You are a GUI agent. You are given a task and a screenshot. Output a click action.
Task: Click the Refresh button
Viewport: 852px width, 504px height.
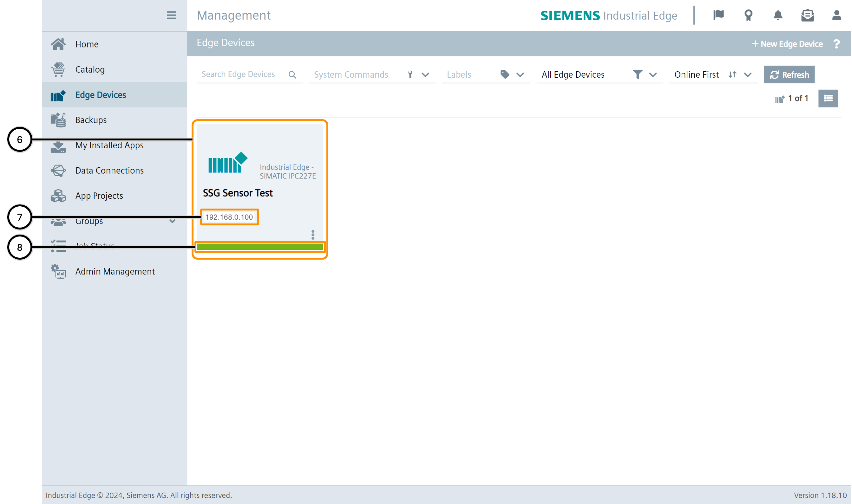(789, 75)
